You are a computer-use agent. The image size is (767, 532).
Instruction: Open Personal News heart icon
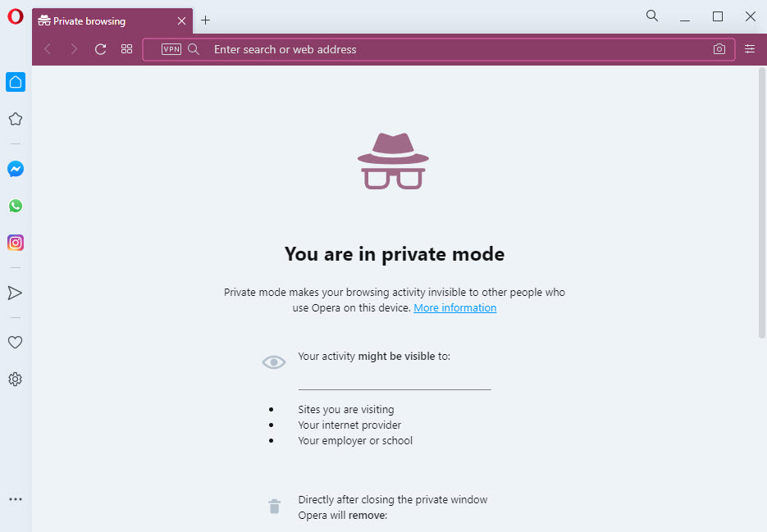pos(15,343)
